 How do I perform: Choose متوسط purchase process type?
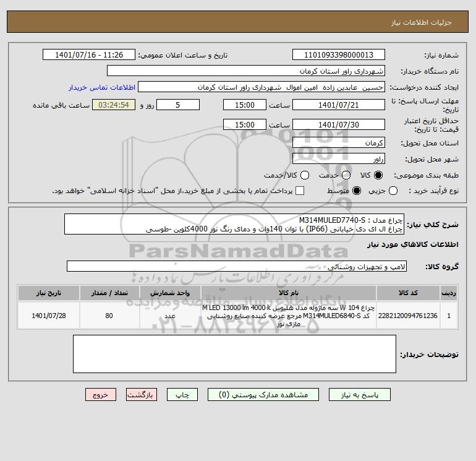[357, 191]
